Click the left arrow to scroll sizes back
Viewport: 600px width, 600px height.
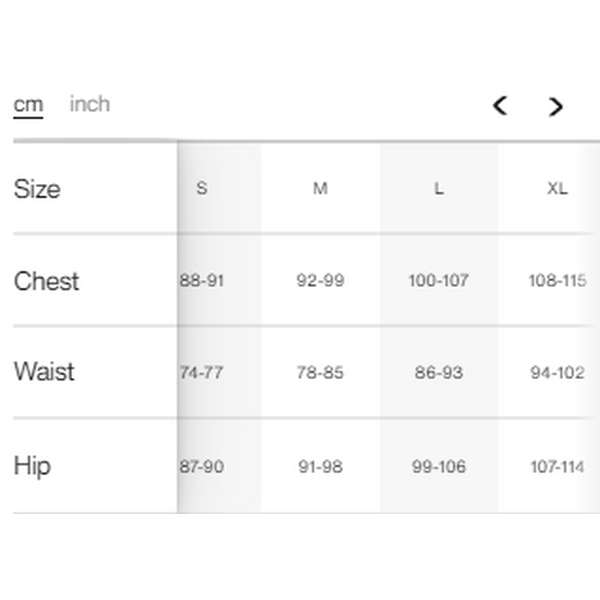500,105
